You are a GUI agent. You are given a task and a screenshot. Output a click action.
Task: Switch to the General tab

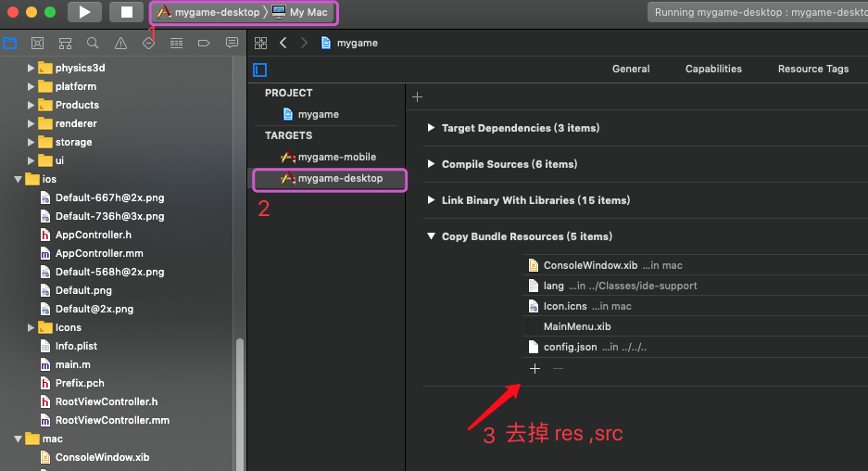tap(631, 69)
